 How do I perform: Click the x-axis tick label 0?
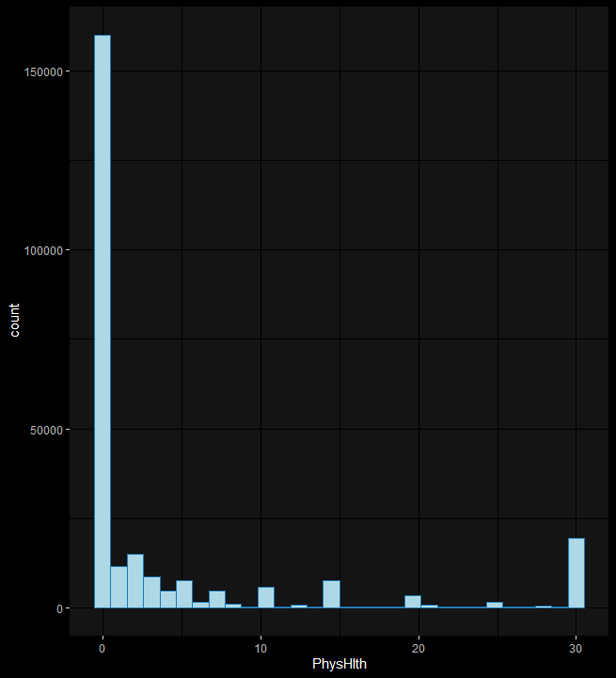103,649
